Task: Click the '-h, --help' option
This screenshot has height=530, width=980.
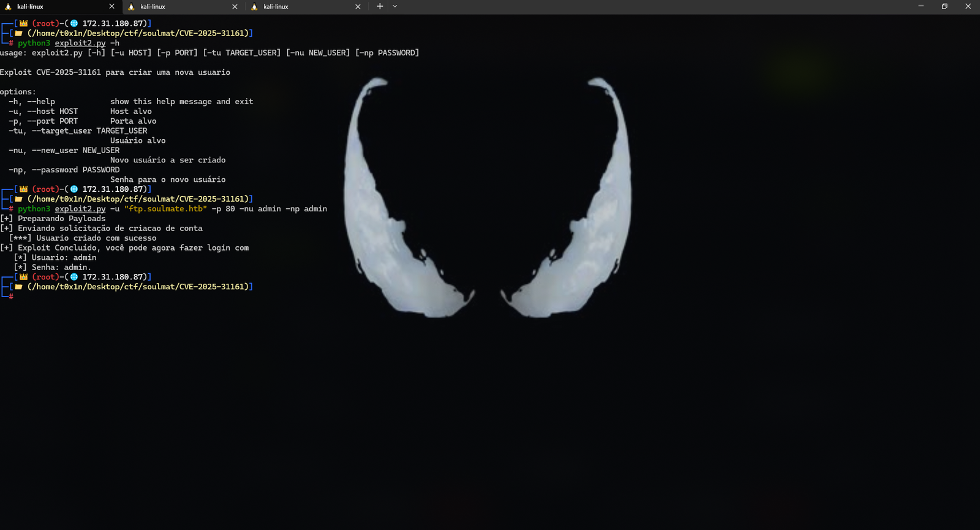Action: 32,102
